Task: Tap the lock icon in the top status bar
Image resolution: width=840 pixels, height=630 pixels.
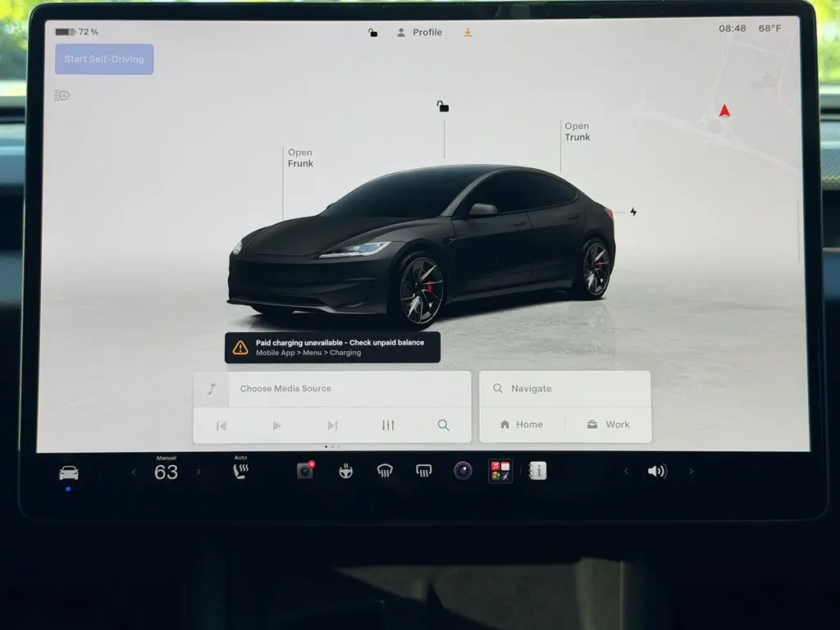Action: [373, 33]
